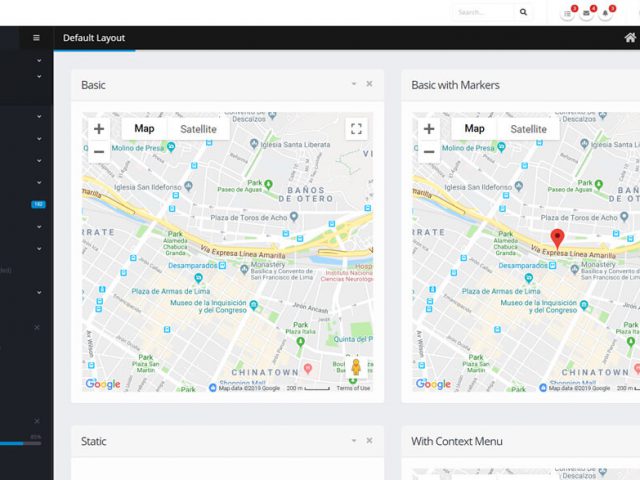This screenshot has height=480, width=640.
Task: Switch Markers map to Satellite view
Action: (x=528, y=129)
